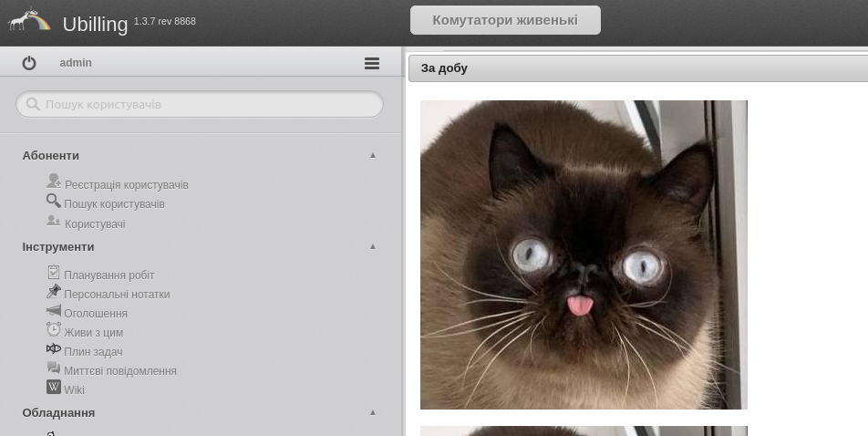Focus the Пошук користувачів search field
Screen dimensions: 868x436
tap(200, 104)
